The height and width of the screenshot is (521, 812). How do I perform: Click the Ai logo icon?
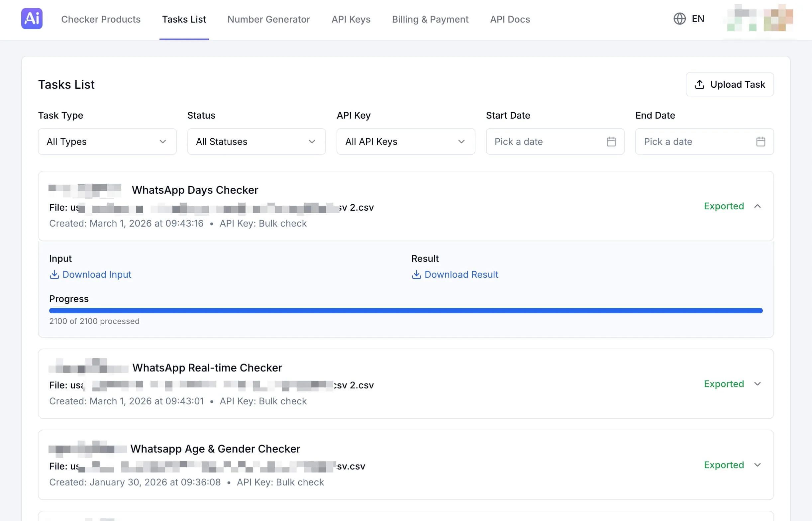32,19
